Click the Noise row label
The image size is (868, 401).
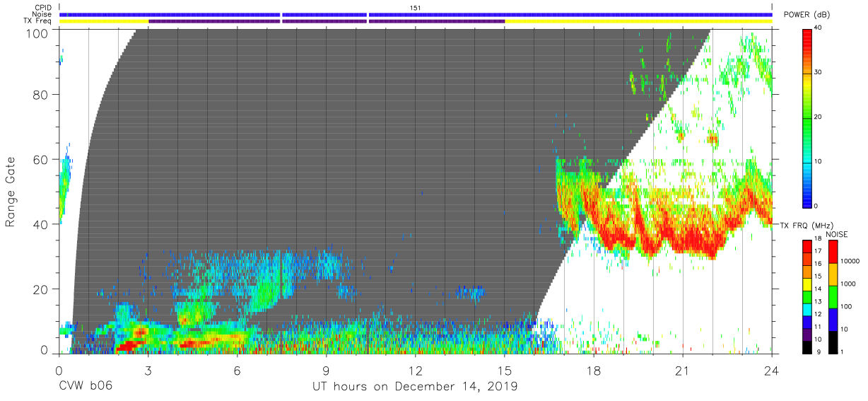pos(43,14)
